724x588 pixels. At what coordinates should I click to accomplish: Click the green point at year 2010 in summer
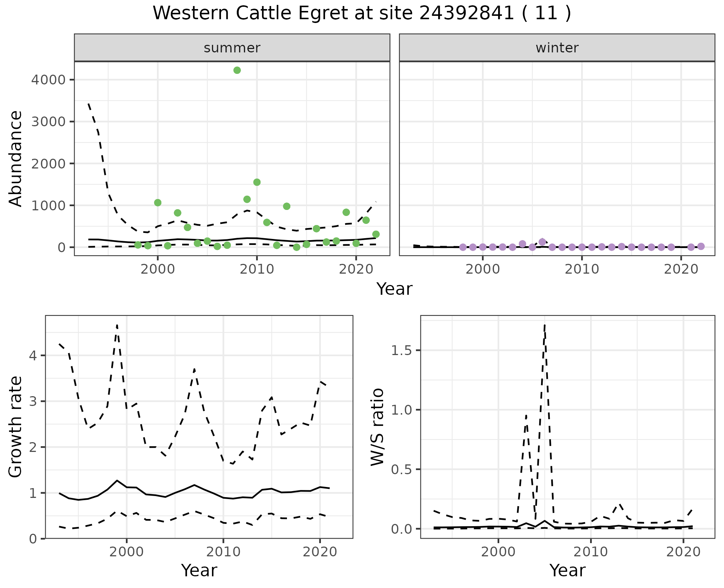tap(257, 182)
